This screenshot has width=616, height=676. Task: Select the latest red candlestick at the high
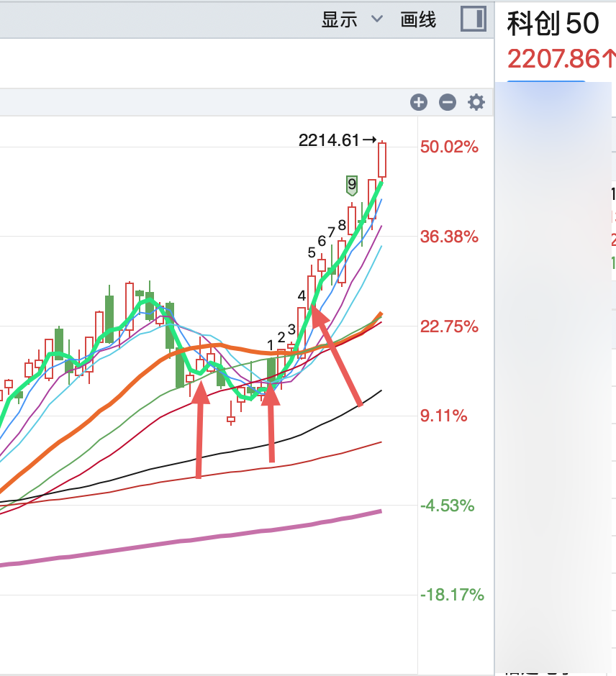[x=382, y=160]
